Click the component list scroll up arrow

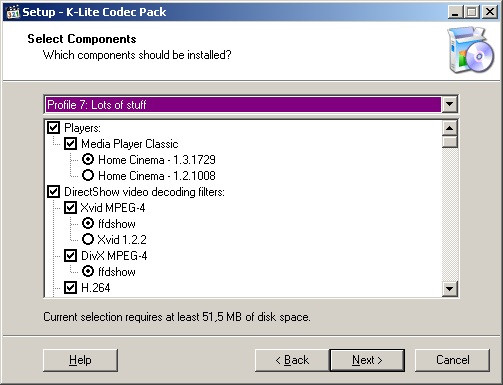click(450, 128)
